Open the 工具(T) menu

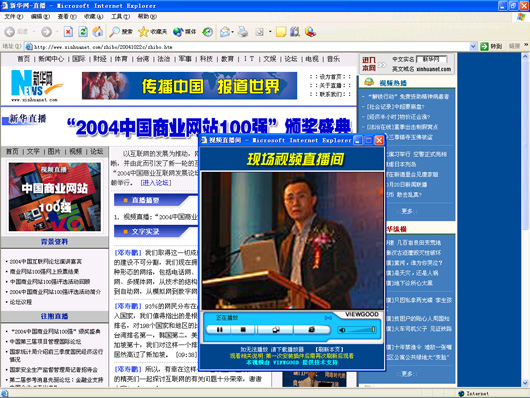tap(121, 17)
